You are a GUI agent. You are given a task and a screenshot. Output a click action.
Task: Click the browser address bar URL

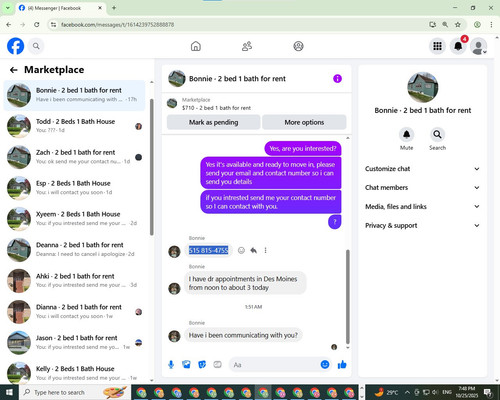click(117, 24)
